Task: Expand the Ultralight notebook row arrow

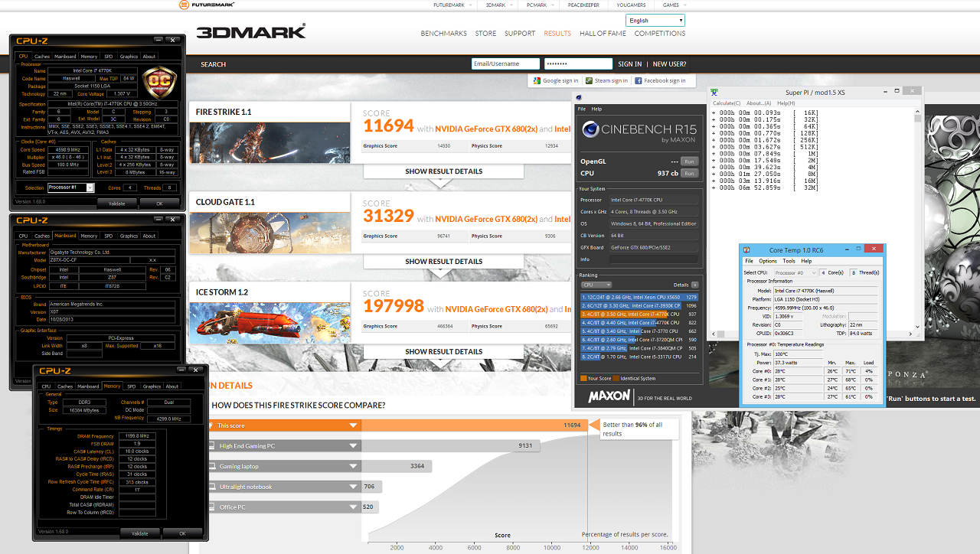Action: pyautogui.click(x=353, y=487)
